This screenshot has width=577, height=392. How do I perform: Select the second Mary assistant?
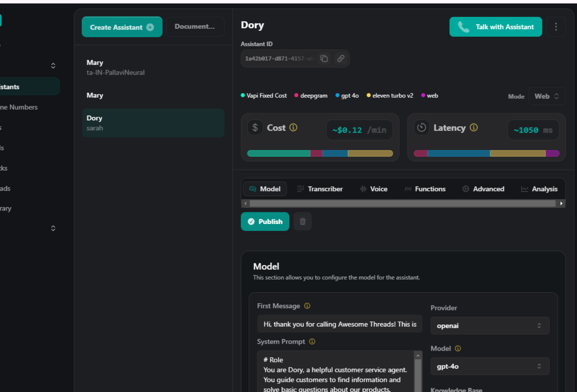(153, 95)
